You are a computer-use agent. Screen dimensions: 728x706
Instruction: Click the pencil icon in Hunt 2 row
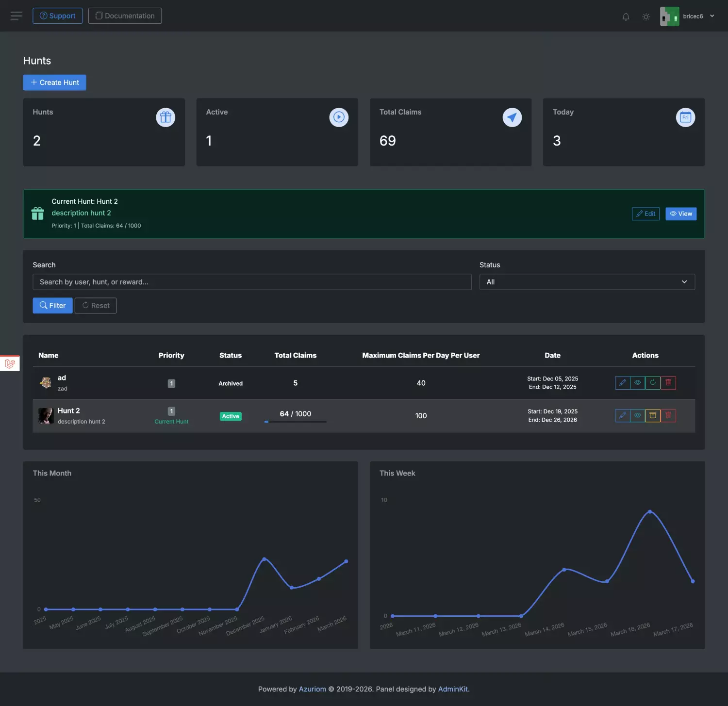pos(622,415)
